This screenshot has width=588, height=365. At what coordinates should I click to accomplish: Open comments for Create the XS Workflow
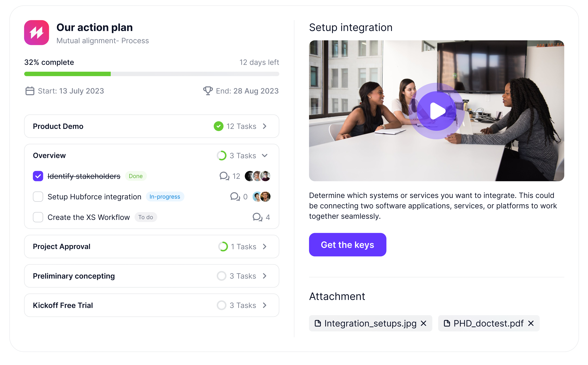point(258,217)
